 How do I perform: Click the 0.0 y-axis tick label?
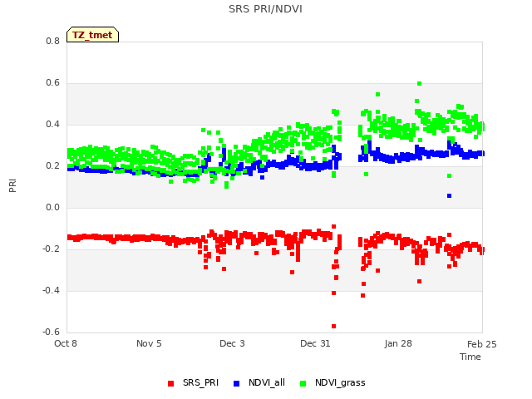[52, 207]
